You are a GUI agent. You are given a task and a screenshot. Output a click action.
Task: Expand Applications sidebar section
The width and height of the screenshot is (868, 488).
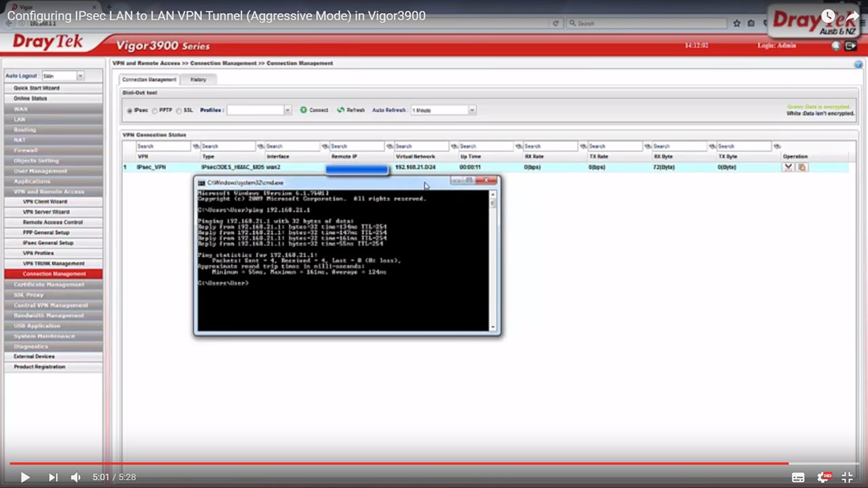54,181
